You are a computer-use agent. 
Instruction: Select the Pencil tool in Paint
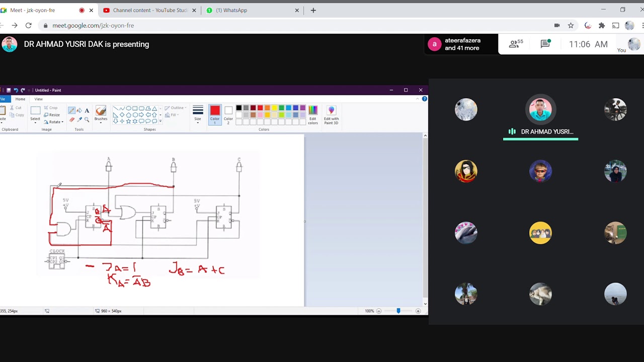pos(72,111)
